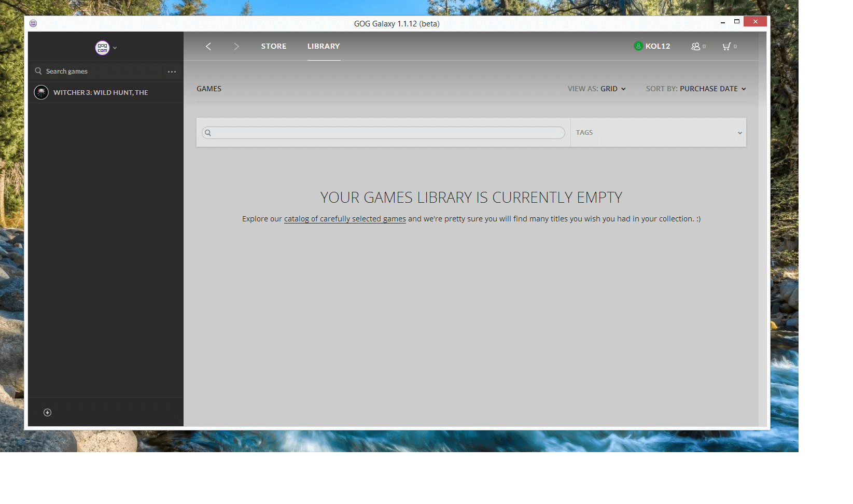Switch to the LIBRARY tab
This screenshot has width=853, height=504.
click(x=324, y=46)
